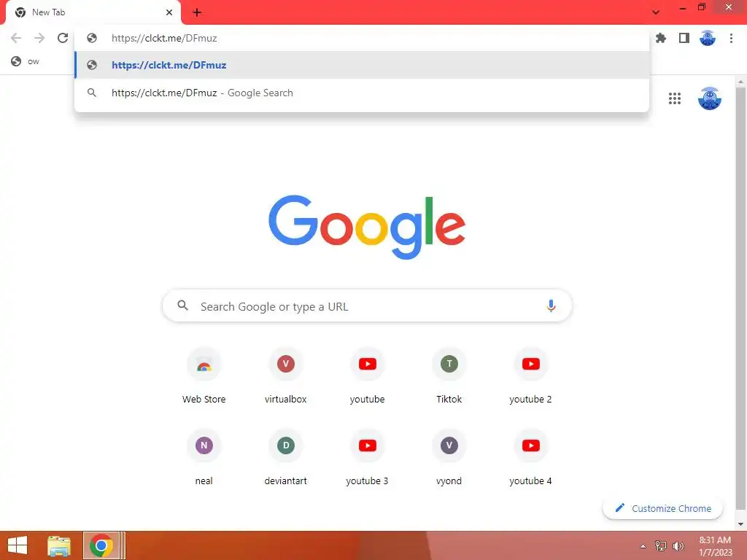Select the New Tab tab
Image resolution: width=747 pixels, height=560 pixels.
coord(93,12)
